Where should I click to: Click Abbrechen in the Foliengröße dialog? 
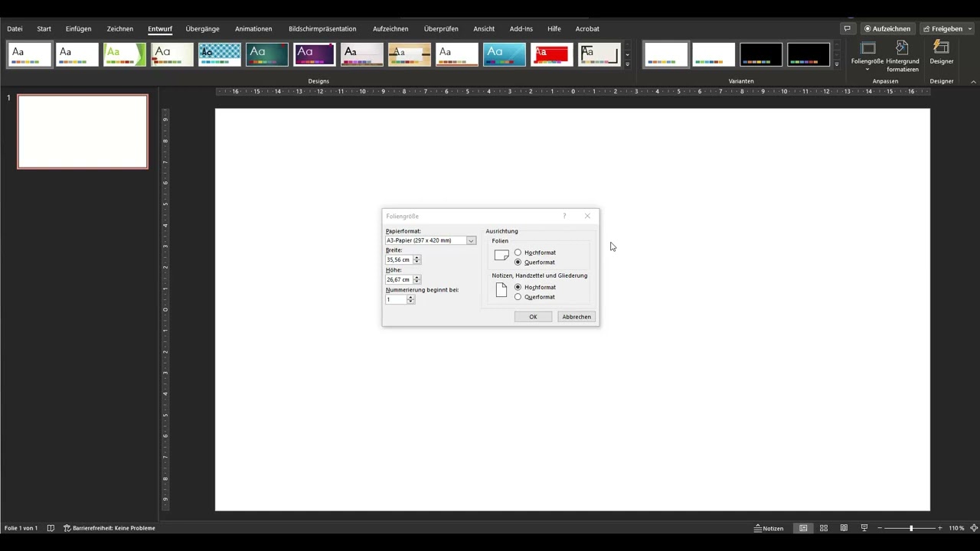pos(577,317)
